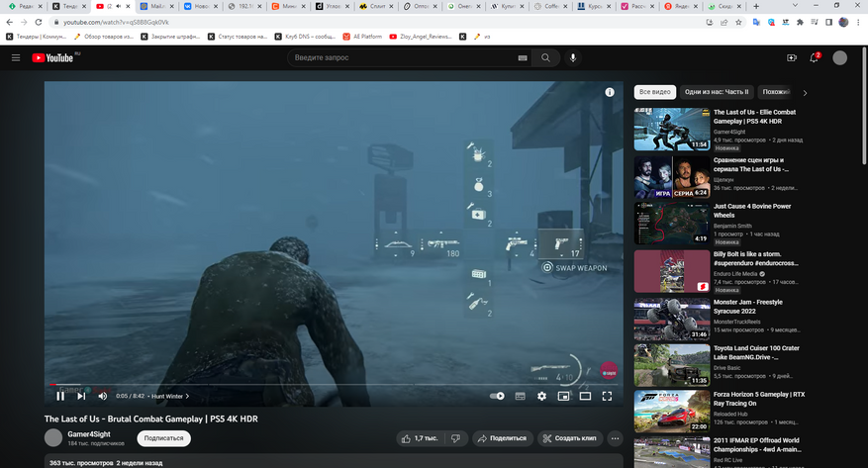Viewport: 868px width, 468px height.
Task: Open Клуб DNS bookmark
Action: [305, 37]
